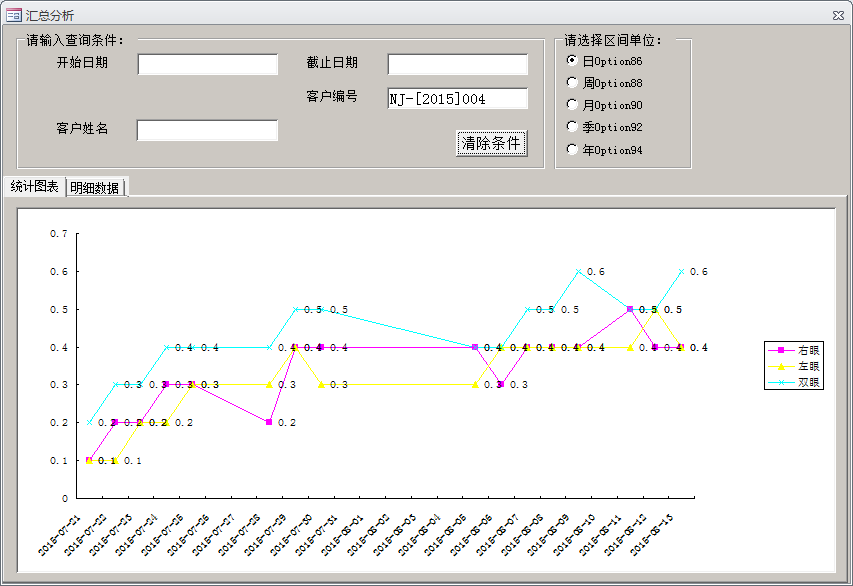Click the cyan 双眼 legend marker
Image resolution: width=853 pixels, height=586 pixels.
pos(780,382)
